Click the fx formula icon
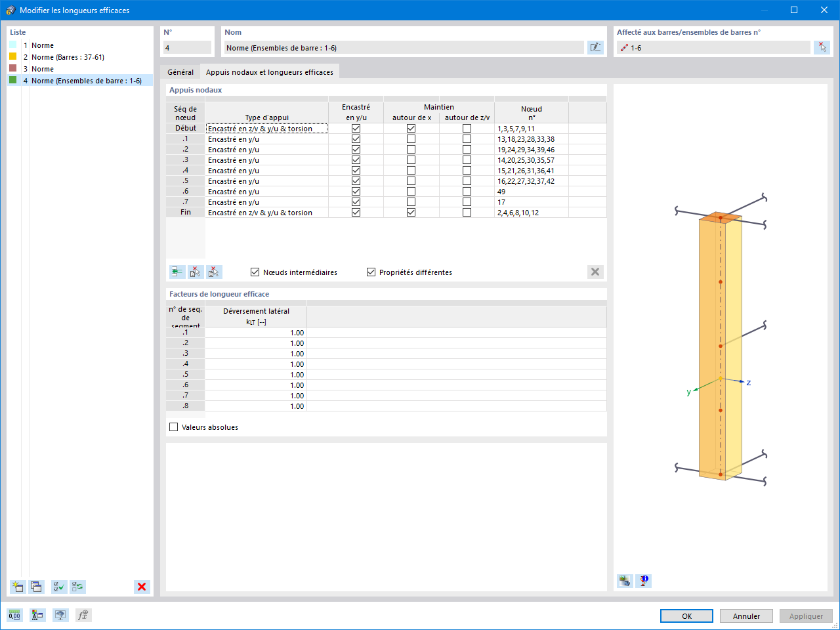The height and width of the screenshot is (630, 840). point(83,616)
